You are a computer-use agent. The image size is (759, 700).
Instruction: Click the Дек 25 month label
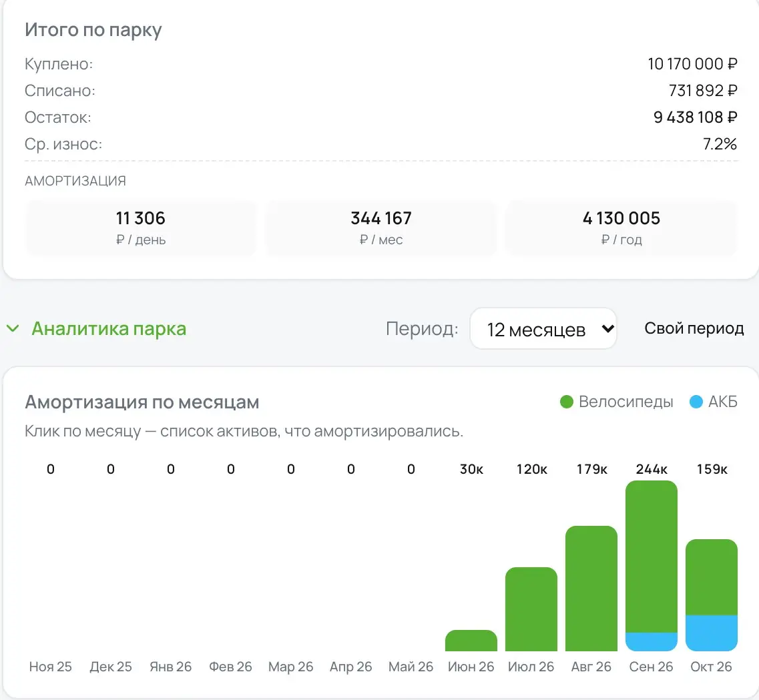pyautogui.click(x=110, y=667)
